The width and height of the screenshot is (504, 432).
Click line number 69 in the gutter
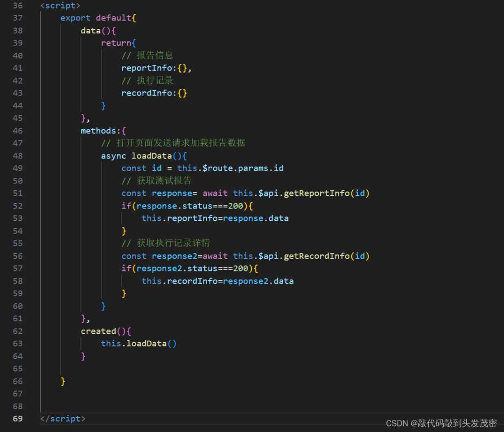tap(18, 418)
